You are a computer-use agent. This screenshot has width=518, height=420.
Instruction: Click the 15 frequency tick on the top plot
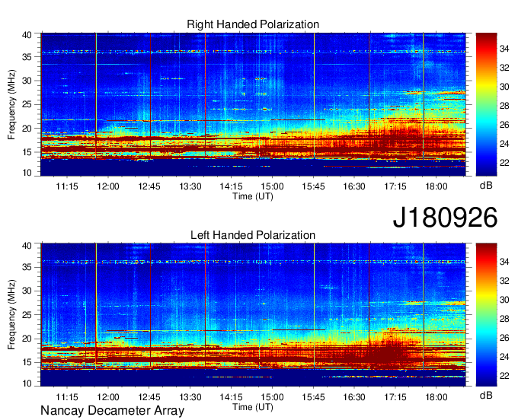[x=27, y=152]
